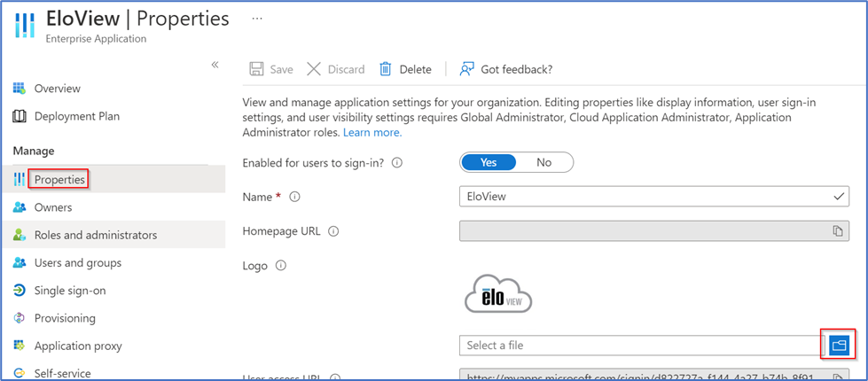Click the Roles and administrators icon

[x=20, y=235]
